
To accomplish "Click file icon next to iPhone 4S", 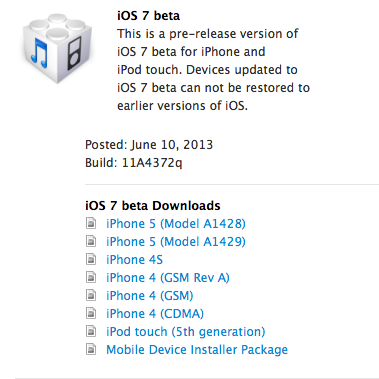I will [91, 259].
